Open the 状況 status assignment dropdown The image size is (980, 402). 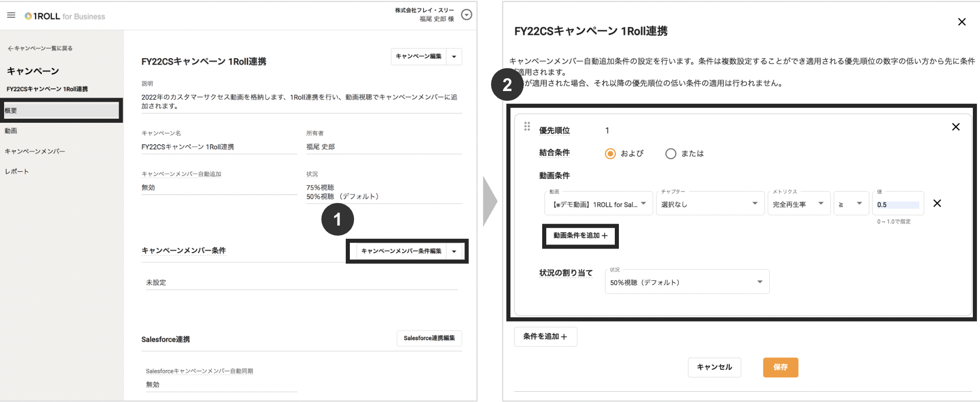687,282
